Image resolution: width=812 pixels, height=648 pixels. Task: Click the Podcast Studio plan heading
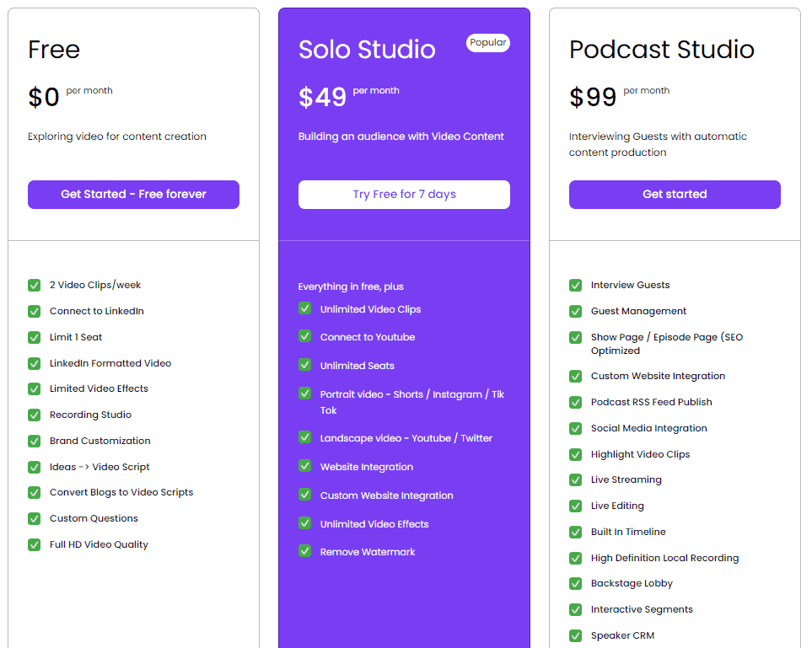click(662, 50)
